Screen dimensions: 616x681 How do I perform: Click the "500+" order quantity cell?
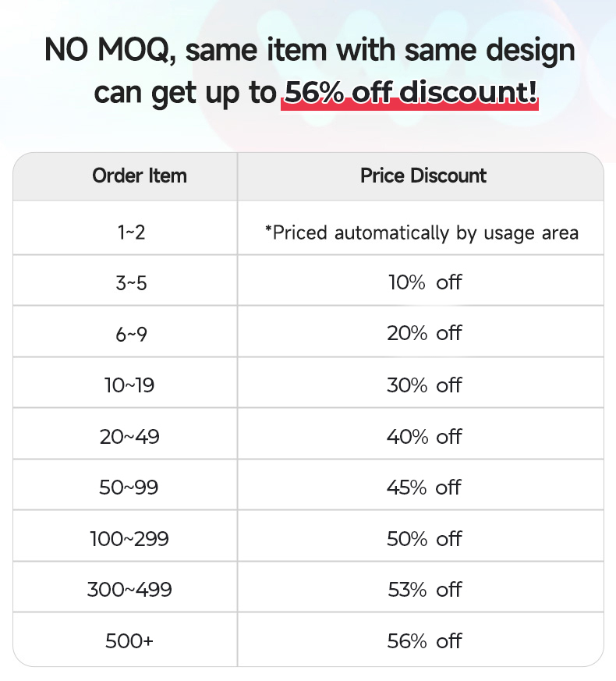(x=129, y=641)
